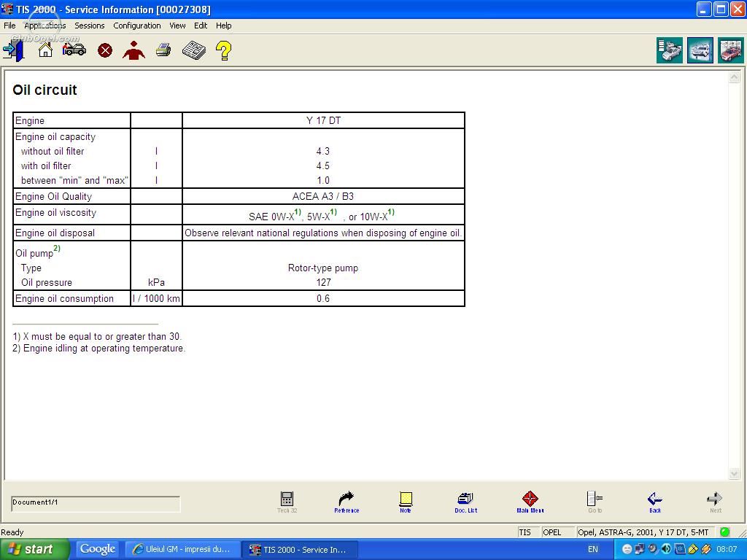Click the 4.5 with oil filter value

pos(323,166)
